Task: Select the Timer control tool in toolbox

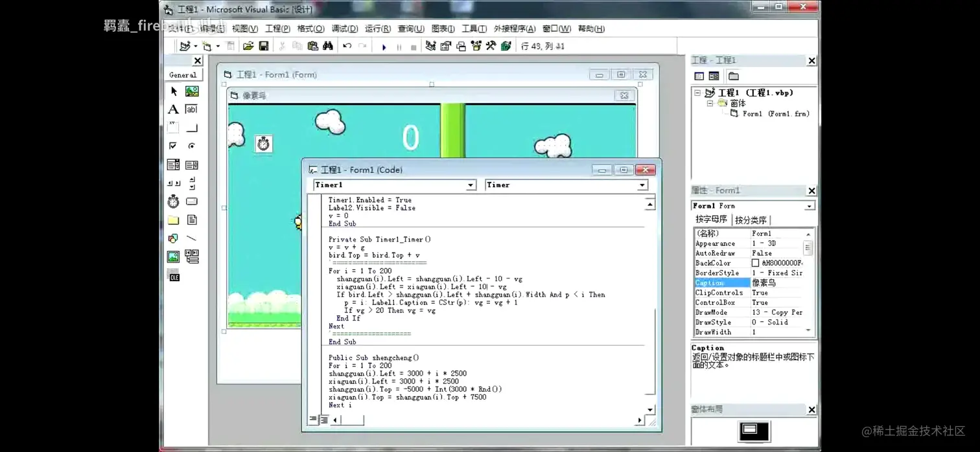Action: click(x=174, y=201)
